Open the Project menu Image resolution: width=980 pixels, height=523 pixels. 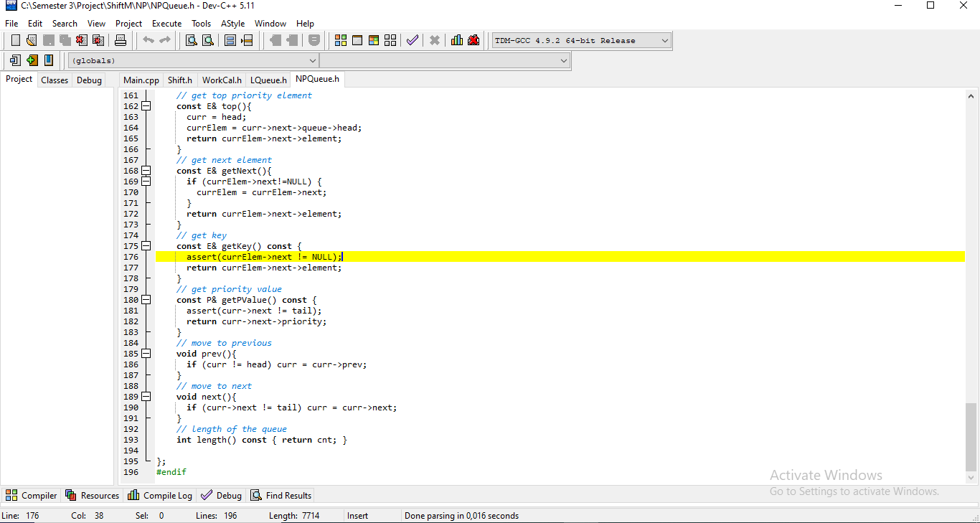pos(129,24)
